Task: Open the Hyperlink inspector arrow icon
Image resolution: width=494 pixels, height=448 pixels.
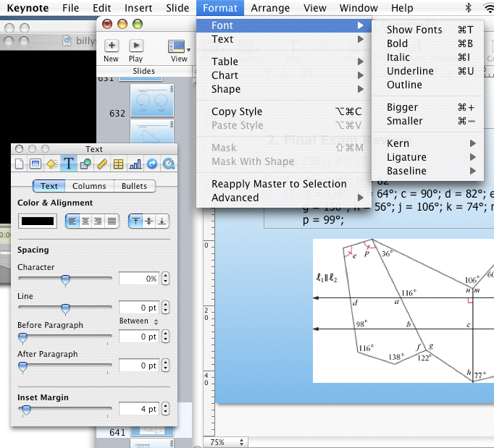Action: tap(151, 164)
